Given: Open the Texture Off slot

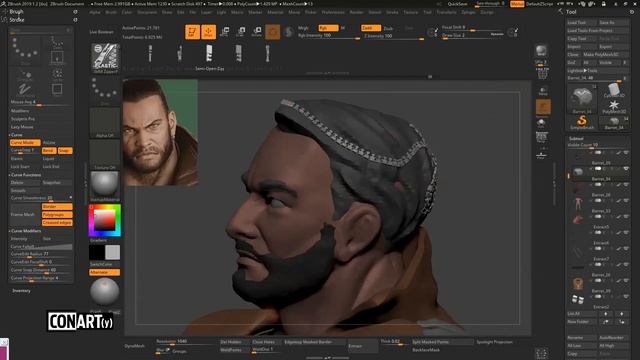Looking at the screenshot, I should coord(105,154).
